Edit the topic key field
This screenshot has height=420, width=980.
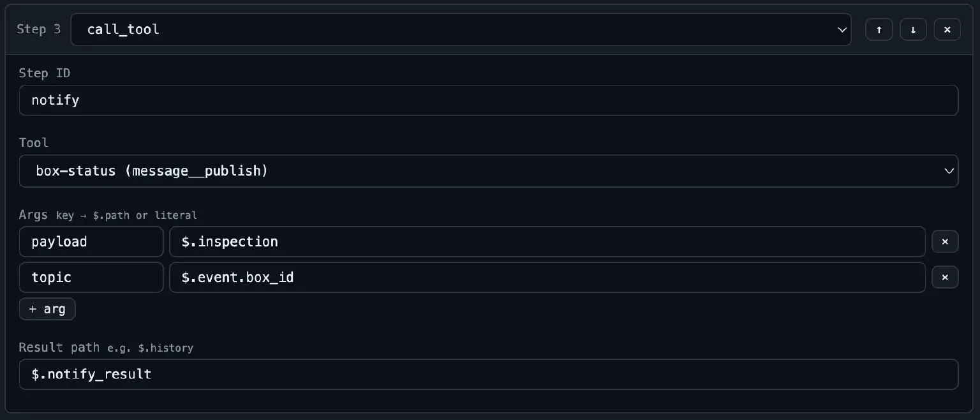click(x=91, y=278)
